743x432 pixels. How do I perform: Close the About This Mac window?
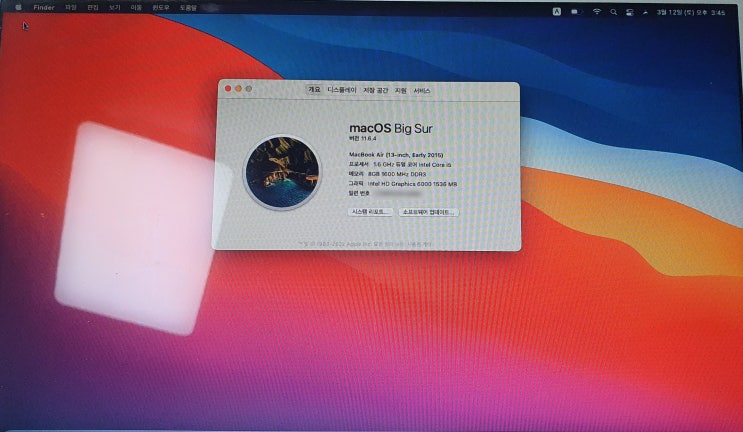[x=228, y=89]
